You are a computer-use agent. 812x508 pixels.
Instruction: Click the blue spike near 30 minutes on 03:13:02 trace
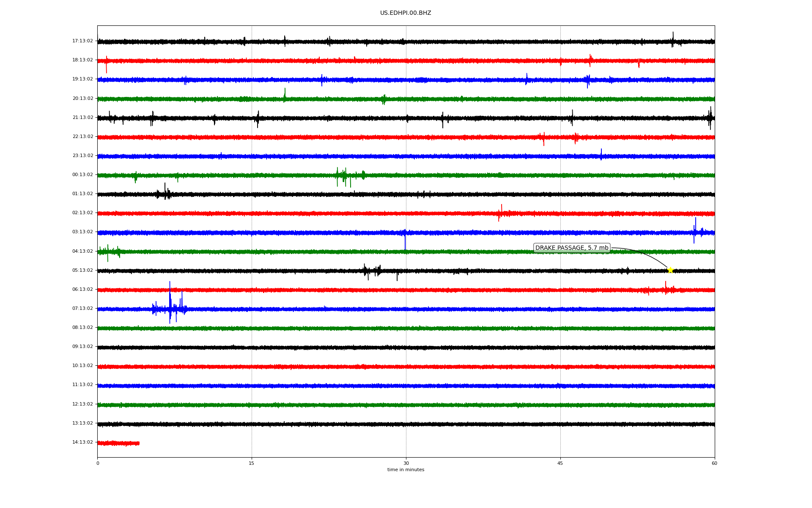(x=405, y=240)
